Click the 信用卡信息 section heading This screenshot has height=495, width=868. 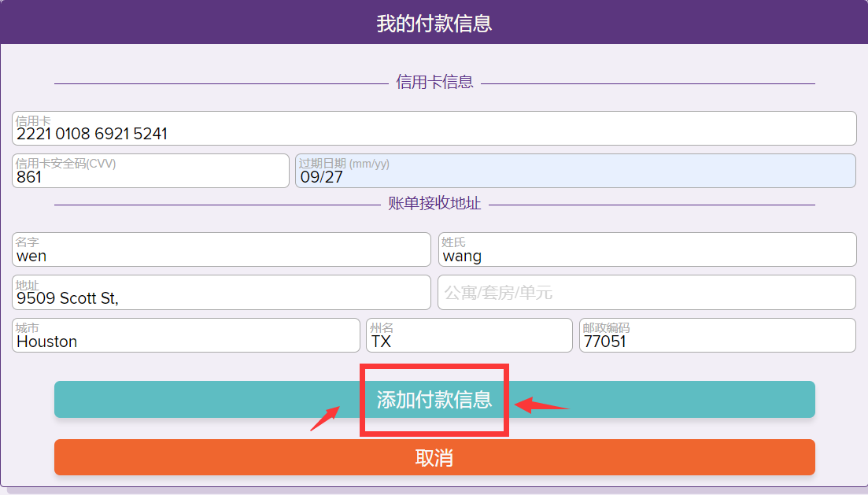click(x=434, y=82)
